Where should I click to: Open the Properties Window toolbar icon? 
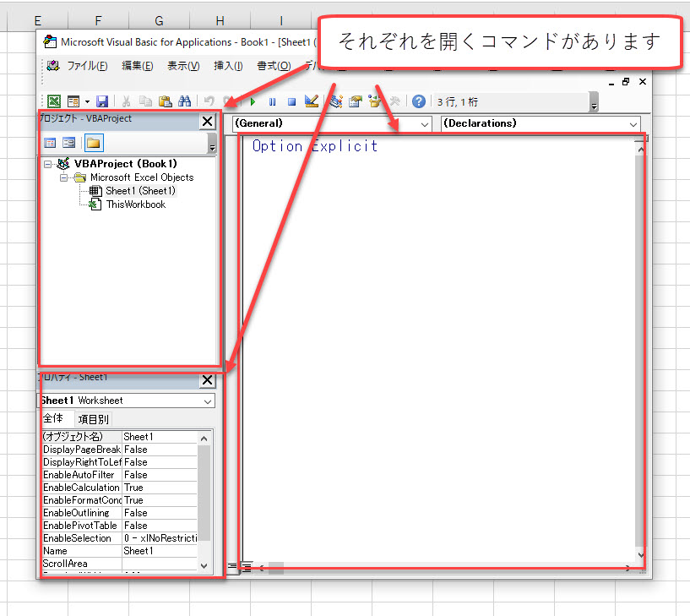(355, 101)
